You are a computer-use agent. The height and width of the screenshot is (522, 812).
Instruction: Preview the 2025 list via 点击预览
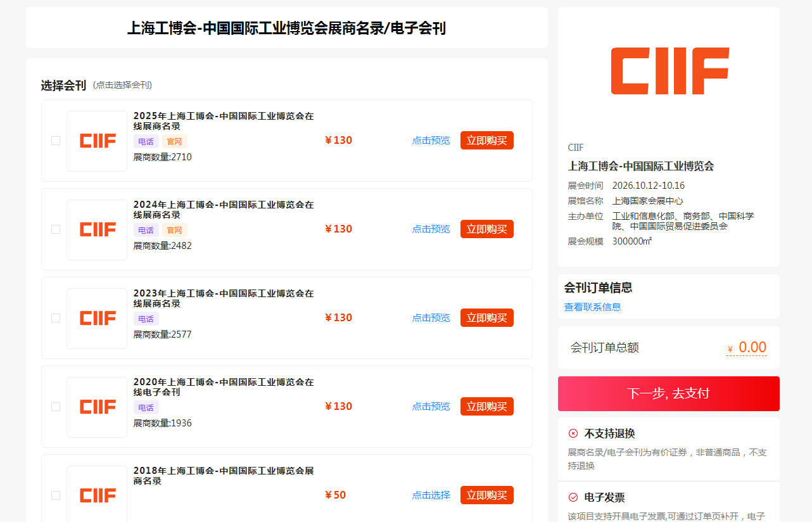pos(431,141)
